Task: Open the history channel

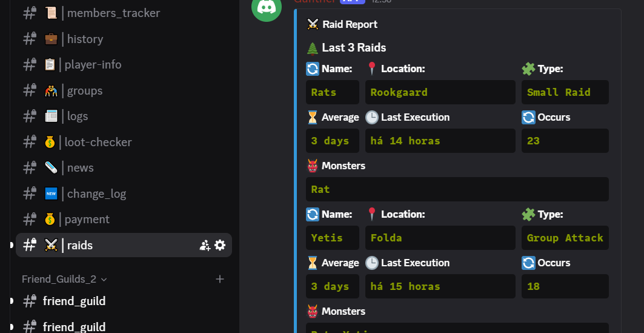Action: 85,39
